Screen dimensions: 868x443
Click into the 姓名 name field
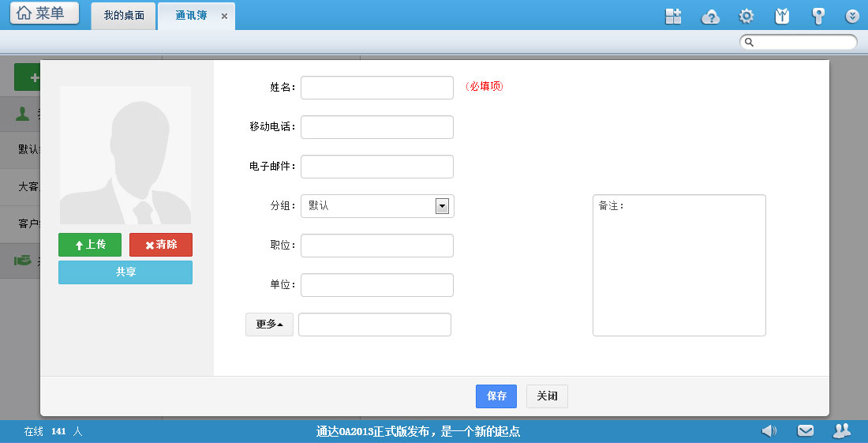tap(377, 88)
